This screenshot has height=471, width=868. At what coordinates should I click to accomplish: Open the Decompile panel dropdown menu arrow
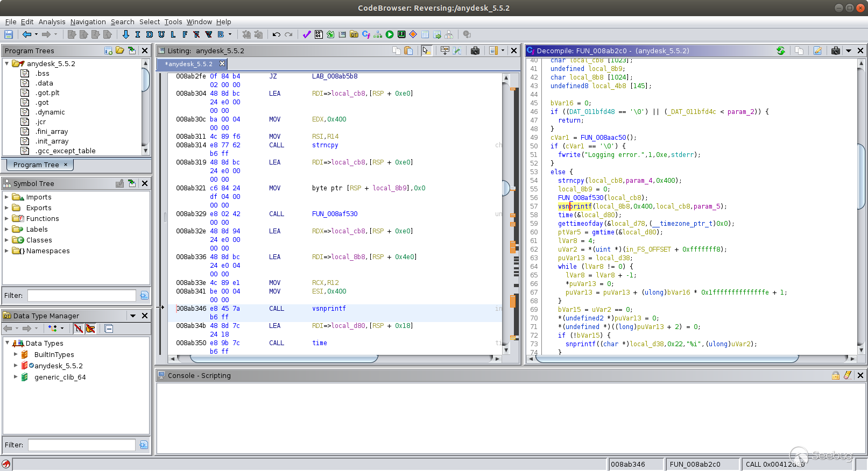[849, 51]
